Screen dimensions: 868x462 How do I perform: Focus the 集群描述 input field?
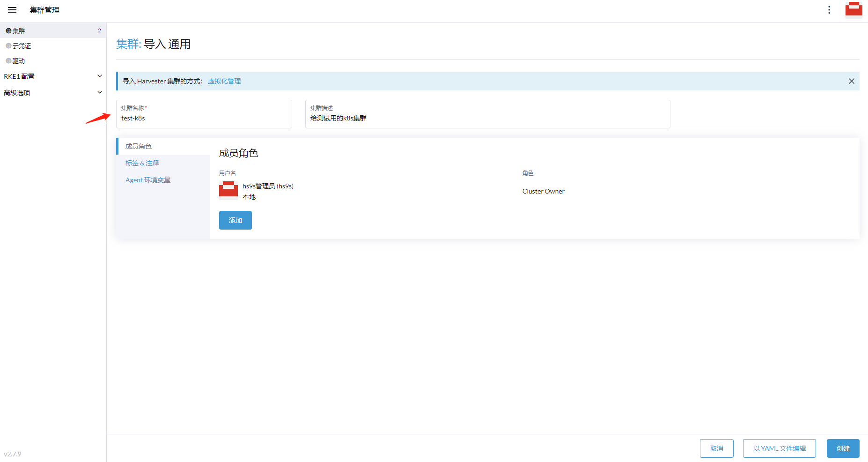click(x=487, y=114)
